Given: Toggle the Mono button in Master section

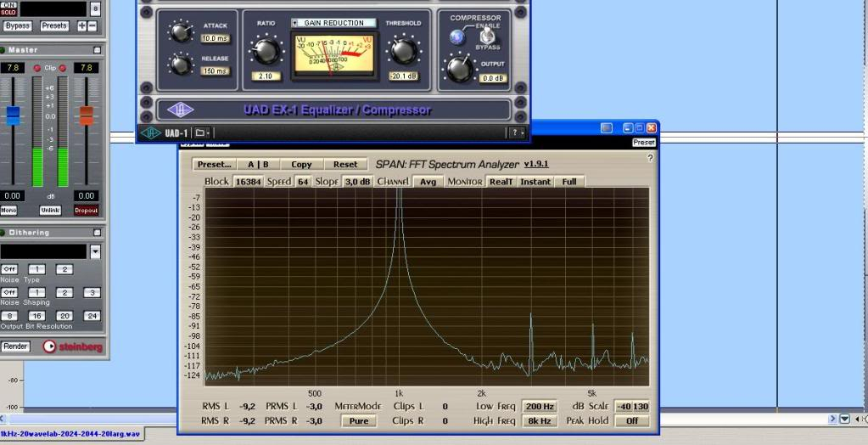Looking at the screenshot, I should (x=9, y=211).
